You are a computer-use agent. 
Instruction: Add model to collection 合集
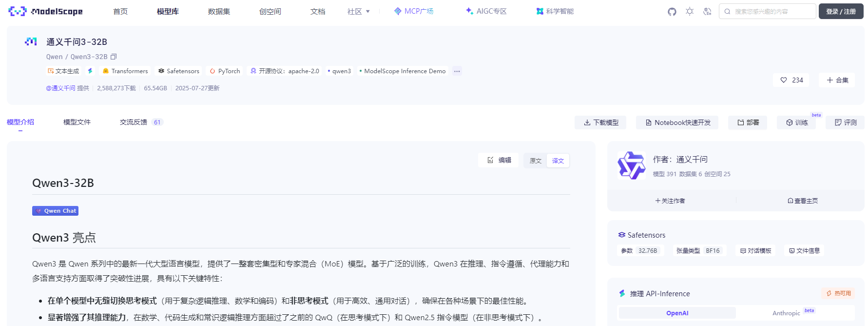[x=837, y=80]
